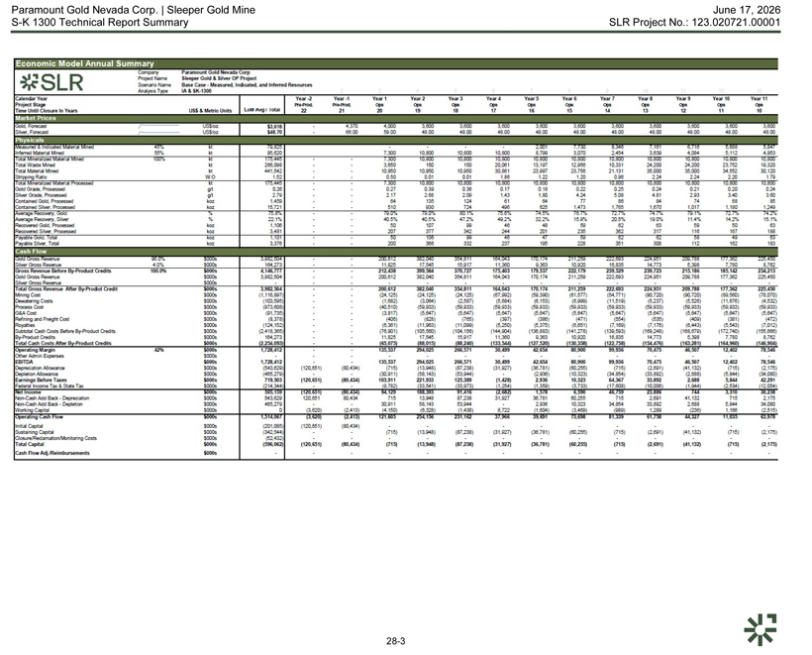
Task: Click 'SLR Project No.: 123.020721.00001'
Action: tap(694, 22)
